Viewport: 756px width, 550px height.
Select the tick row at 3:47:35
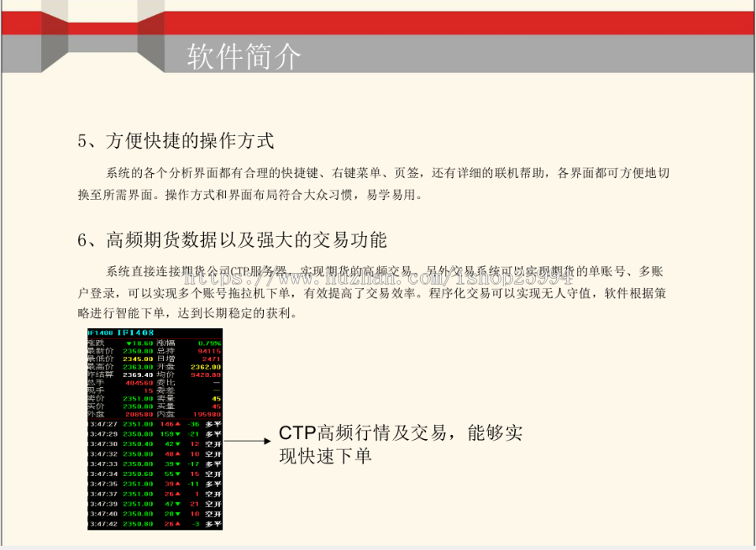(155, 484)
